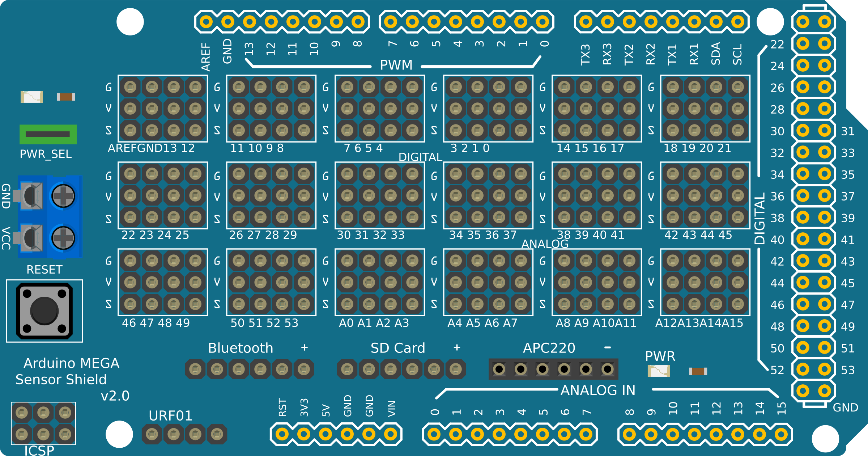Click the VCC screw on blue terminal
The height and width of the screenshot is (456, 868).
click(x=63, y=238)
